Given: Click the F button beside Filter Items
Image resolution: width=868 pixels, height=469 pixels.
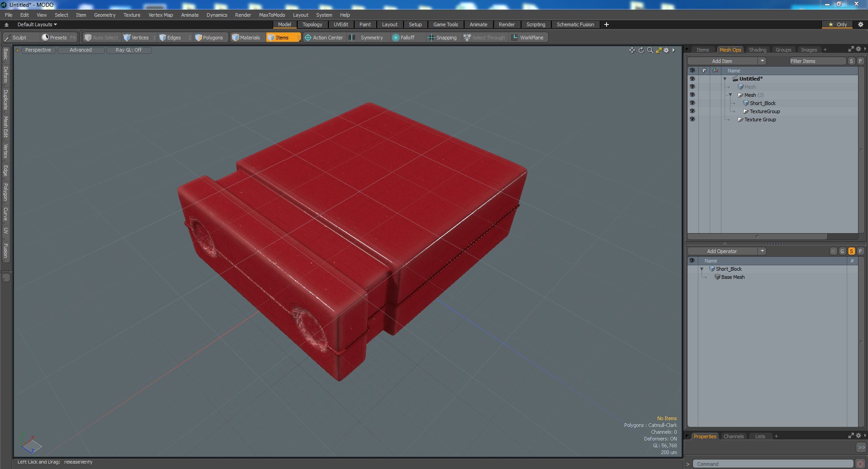Looking at the screenshot, I should point(860,61).
